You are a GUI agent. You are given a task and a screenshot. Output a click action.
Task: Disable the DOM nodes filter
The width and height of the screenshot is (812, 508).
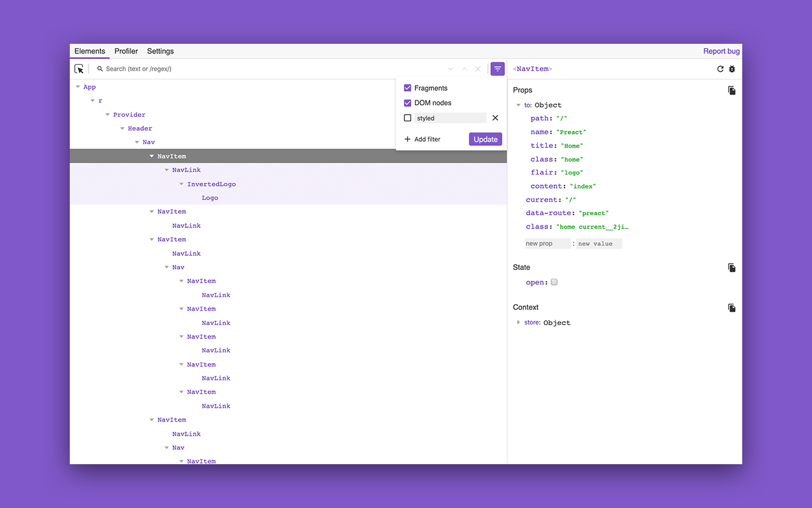tap(407, 103)
